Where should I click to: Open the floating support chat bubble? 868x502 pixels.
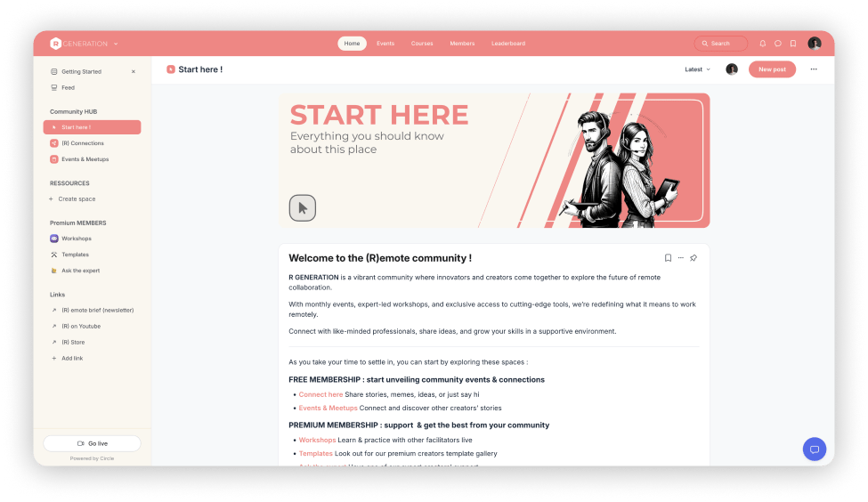tap(815, 449)
